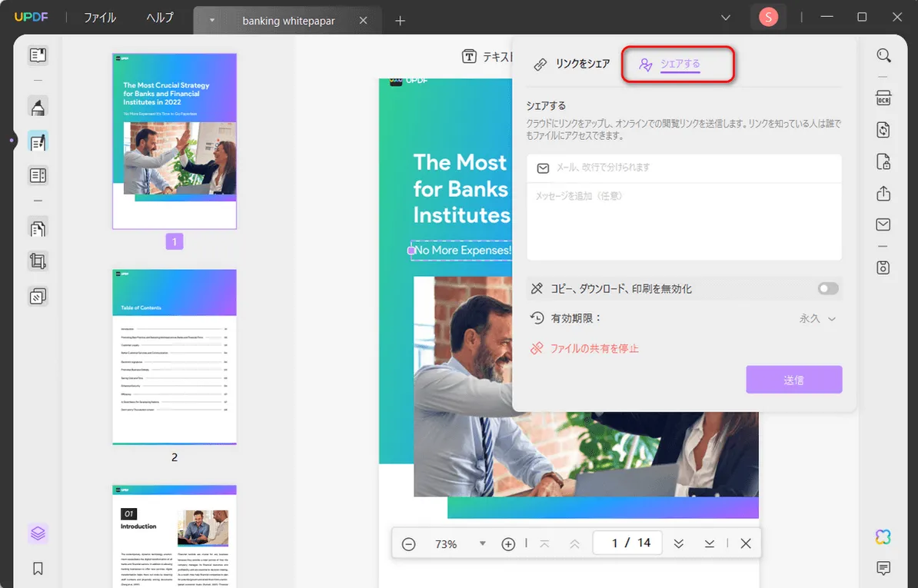The width and height of the screenshot is (918, 588).
Task: Click the Save as other icon
Action: 883,267
